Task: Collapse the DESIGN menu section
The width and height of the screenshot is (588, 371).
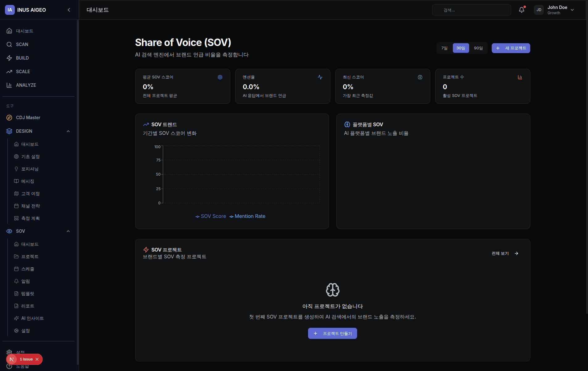Action: tap(68, 131)
